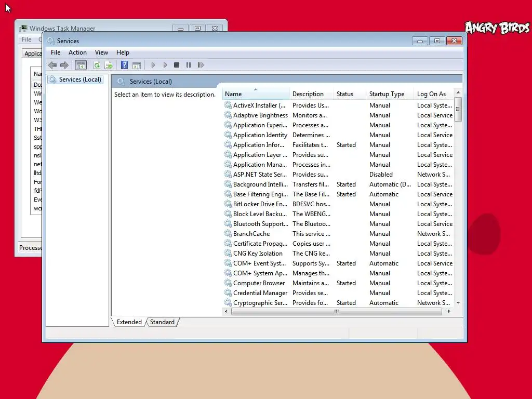Viewport: 532px width, 399px height.
Task: Open the File menu in Services
Action: click(56, 52)
